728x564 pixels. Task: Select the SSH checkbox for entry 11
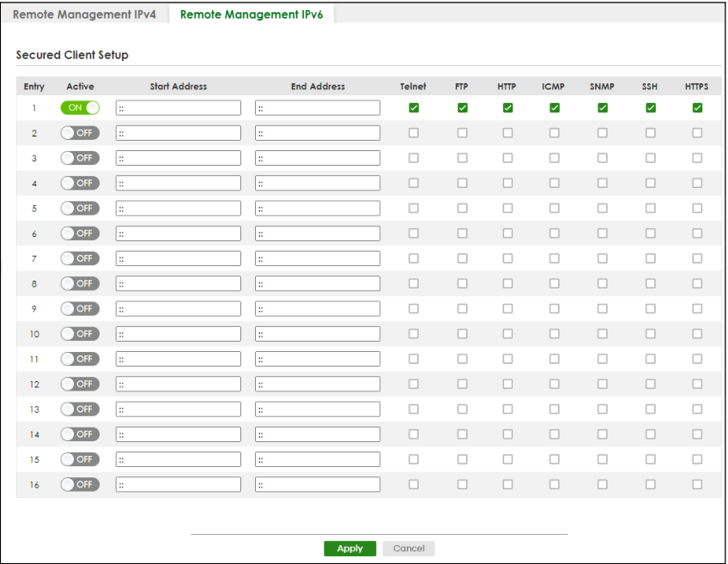coord(651,358)
